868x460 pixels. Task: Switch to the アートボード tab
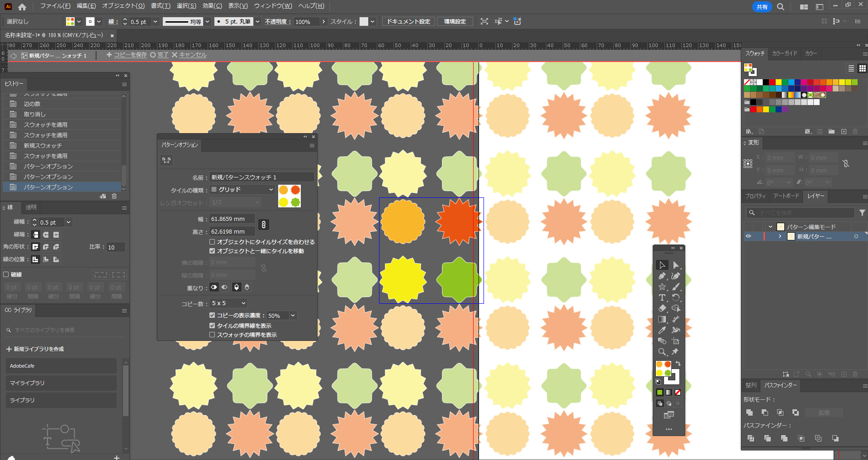(786, 196)
